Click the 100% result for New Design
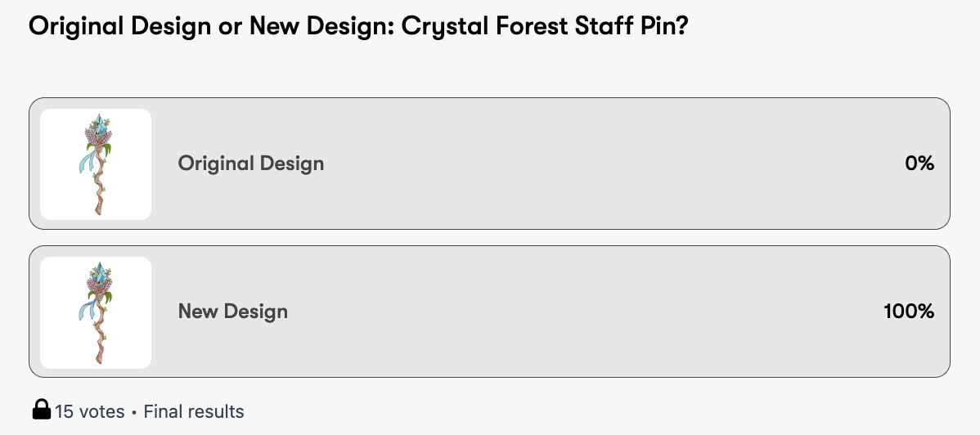Image resolution: width=980 pixels, height=435 pixels. click(909, 312)
